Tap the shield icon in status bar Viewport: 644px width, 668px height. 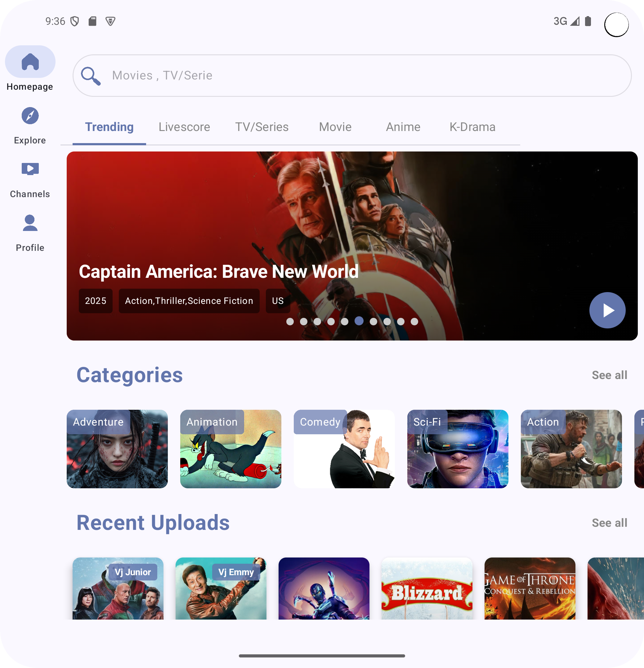(x=74, y=21)
